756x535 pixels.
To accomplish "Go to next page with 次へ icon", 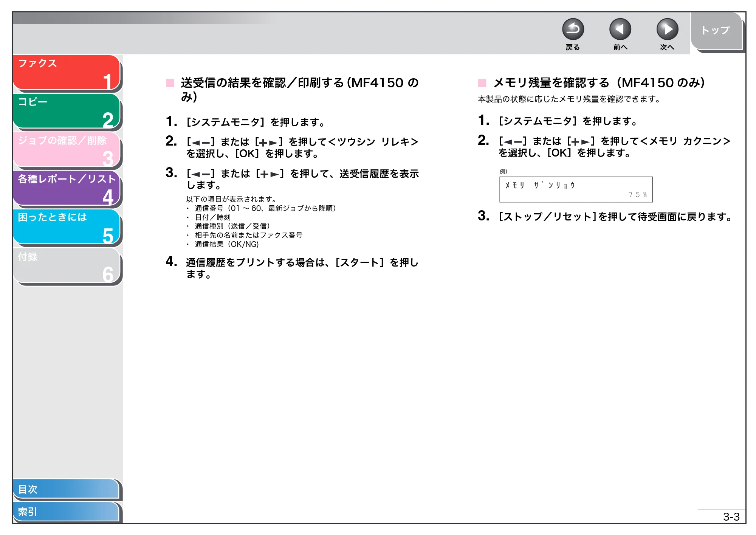I will [x=667, y=29].
